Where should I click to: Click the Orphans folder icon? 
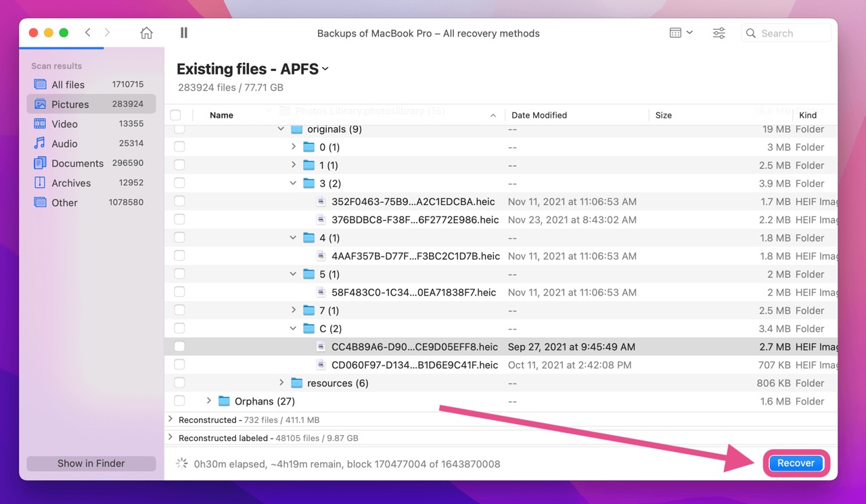(224, 401)
